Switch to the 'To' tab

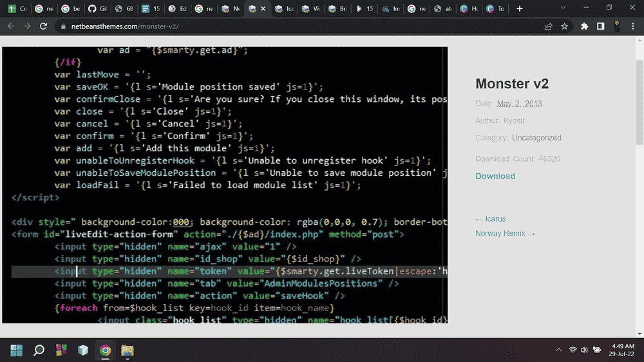496,8
